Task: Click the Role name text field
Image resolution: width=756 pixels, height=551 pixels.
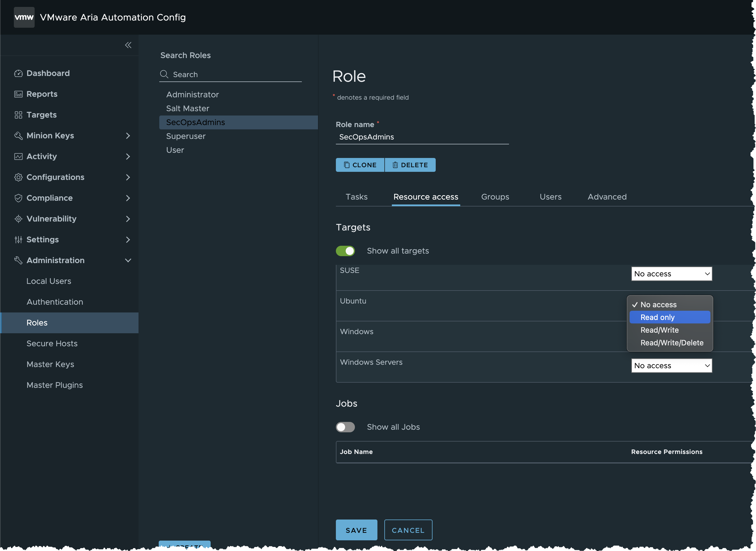Action: point(422,137)
